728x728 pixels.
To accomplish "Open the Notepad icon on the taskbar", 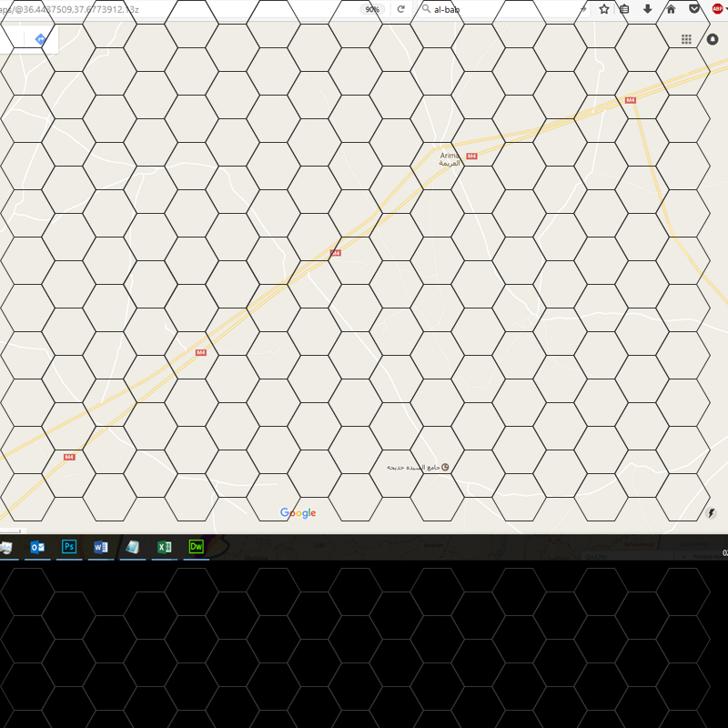I will coord(132,547).
